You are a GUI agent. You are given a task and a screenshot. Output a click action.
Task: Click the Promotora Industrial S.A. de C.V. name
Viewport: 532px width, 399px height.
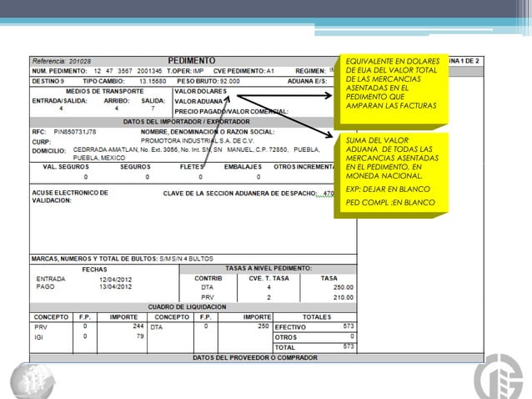[198, 141]
